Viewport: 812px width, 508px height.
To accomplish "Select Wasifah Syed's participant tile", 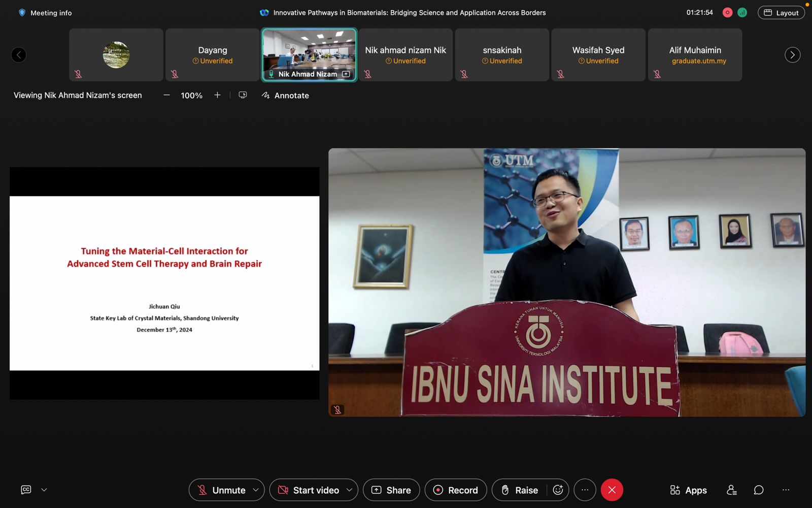I will point(598,55).
